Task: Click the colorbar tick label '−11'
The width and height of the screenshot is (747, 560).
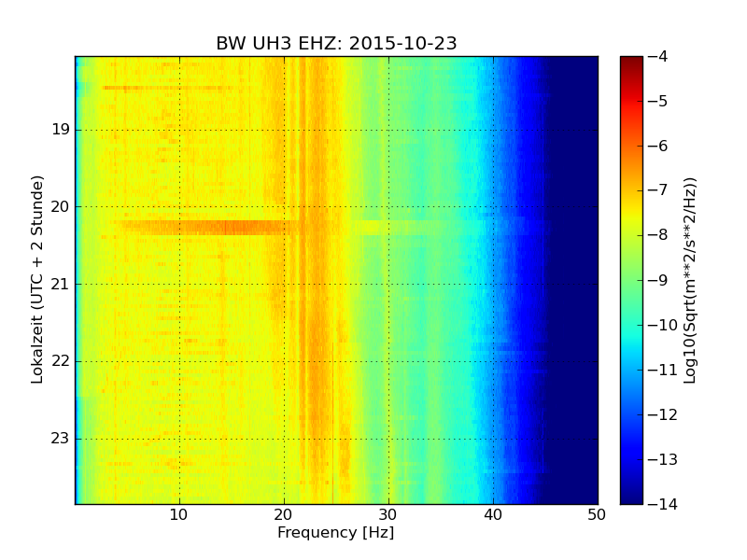Action: (663, 370)
